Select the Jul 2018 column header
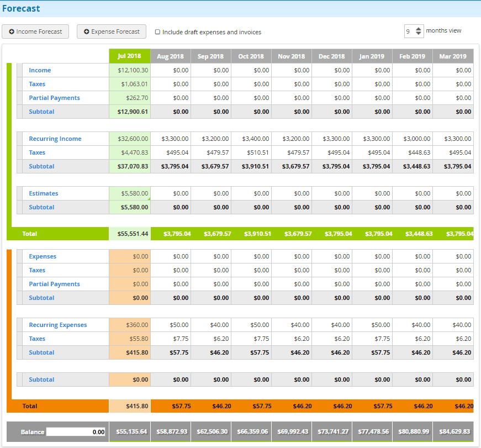 [x=129, y=56]
